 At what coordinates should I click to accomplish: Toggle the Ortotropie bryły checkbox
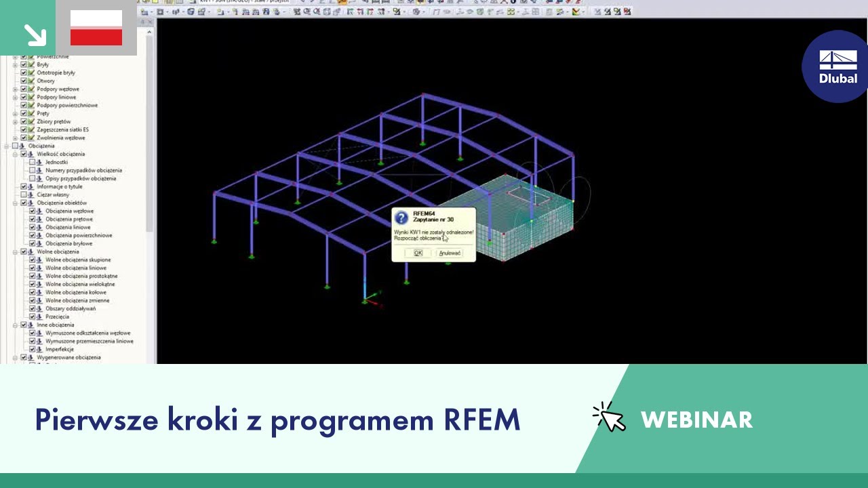point(24,73)
